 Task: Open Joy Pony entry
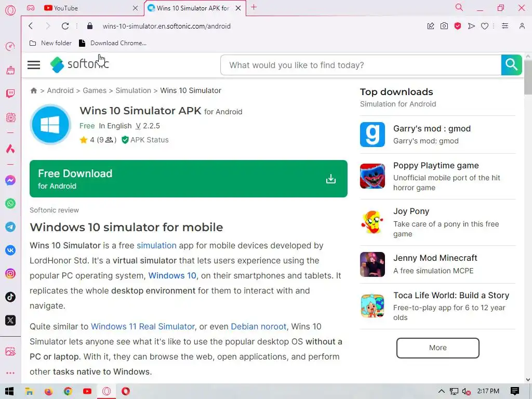[437, 222]
